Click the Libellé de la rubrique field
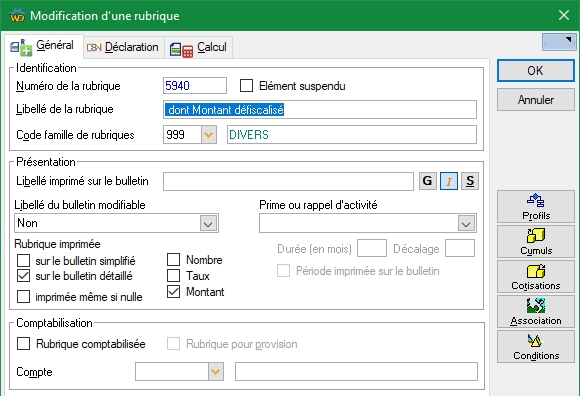 pos(320,109)
